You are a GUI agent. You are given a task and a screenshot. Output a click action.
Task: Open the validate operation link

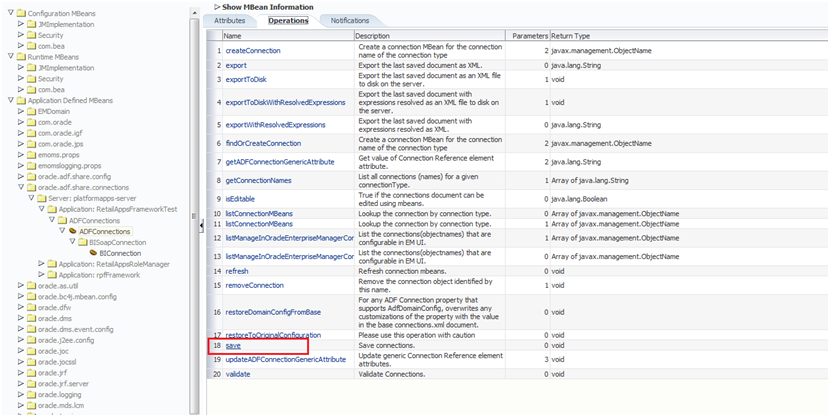pos(238,374)
